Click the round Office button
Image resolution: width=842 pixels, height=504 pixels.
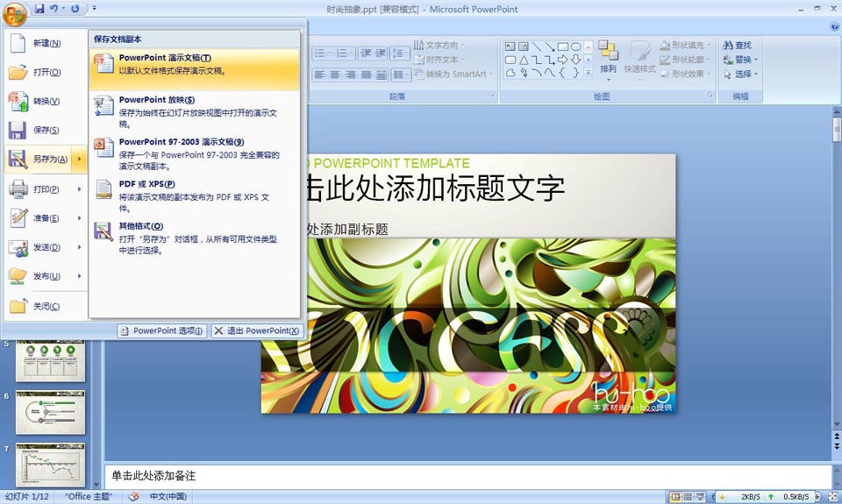[x=15, y=14]
